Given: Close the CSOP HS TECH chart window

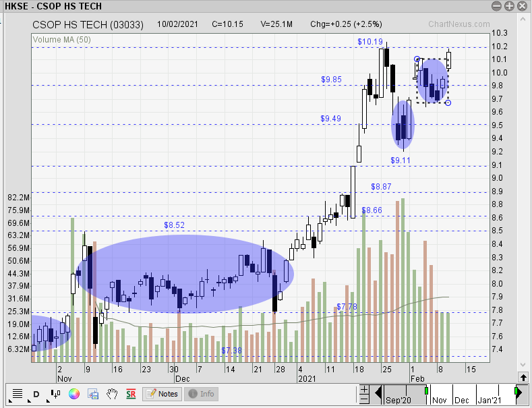Looking at the screenshot, I should pyautogui.click(x=522, y=6).
